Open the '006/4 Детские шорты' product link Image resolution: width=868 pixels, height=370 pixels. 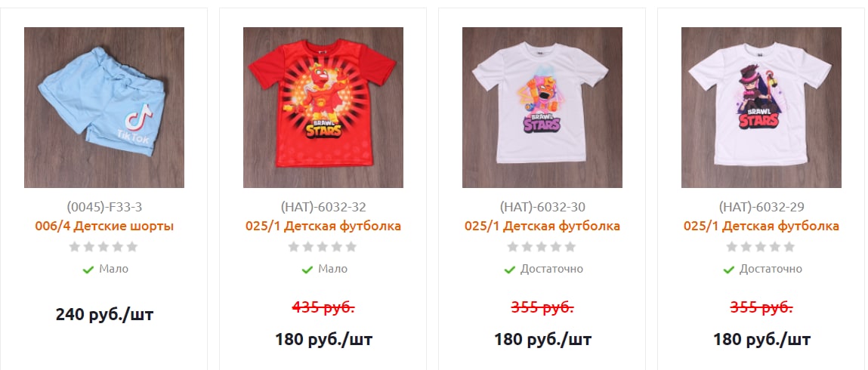(104, 226)
